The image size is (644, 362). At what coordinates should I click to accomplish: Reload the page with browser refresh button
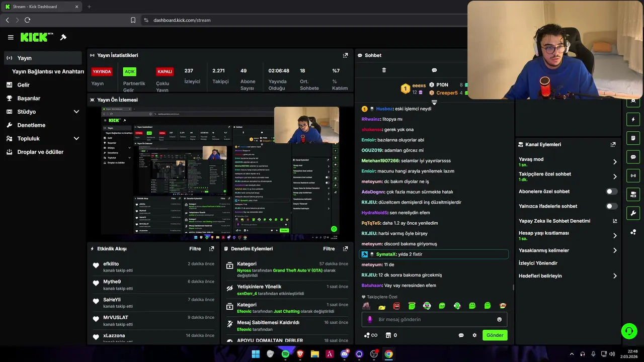point(27,20)
